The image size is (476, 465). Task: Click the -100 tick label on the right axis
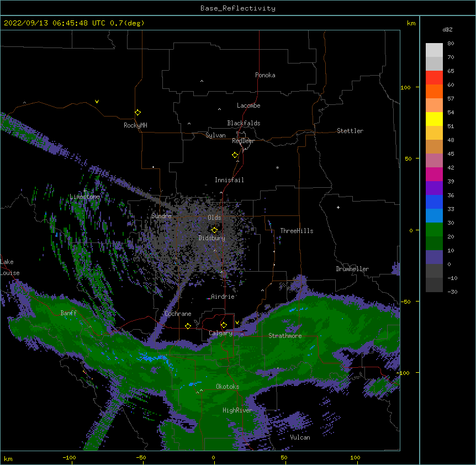[404, 373]
